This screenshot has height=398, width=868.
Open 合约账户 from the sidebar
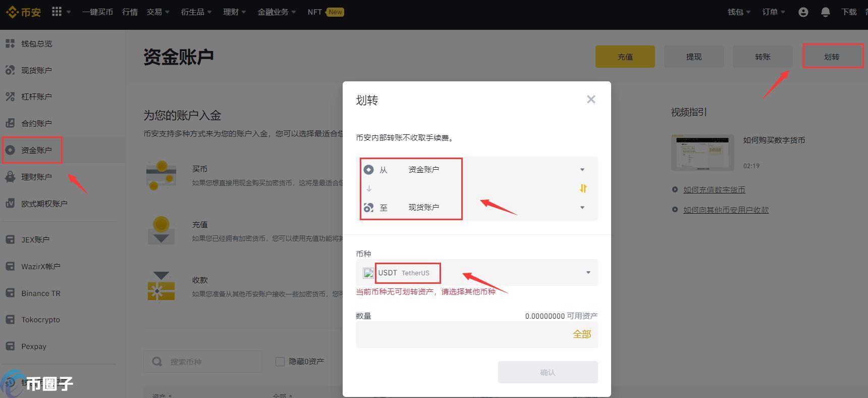pyautogui.click(x=36, y=123)
